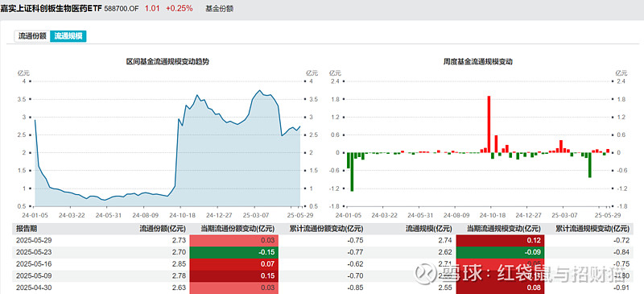
Task: Click the green -0.09 cell
Action: [x=501, y=252]
